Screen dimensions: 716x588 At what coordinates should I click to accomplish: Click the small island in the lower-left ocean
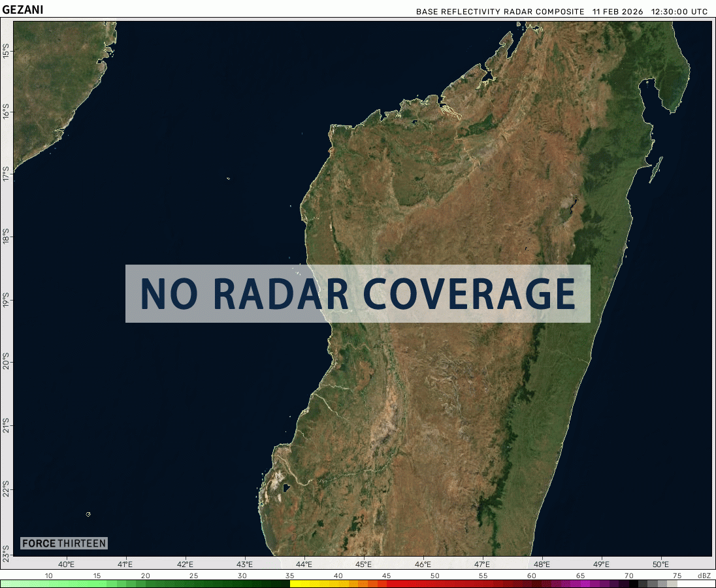[88, 514]
